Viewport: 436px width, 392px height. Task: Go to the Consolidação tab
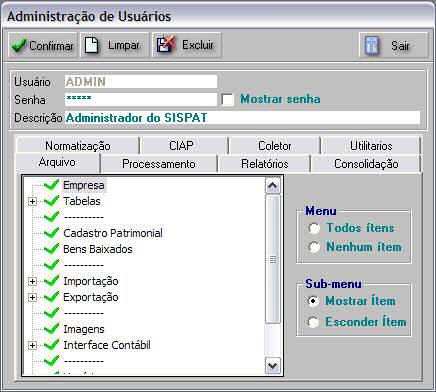(x=366, y=164)
